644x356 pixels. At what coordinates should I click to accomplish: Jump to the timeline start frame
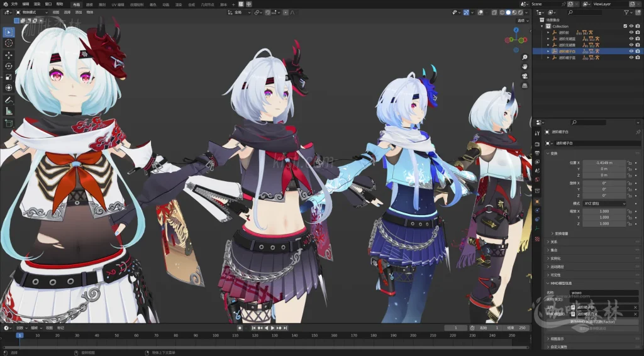[x=253, y=328]
